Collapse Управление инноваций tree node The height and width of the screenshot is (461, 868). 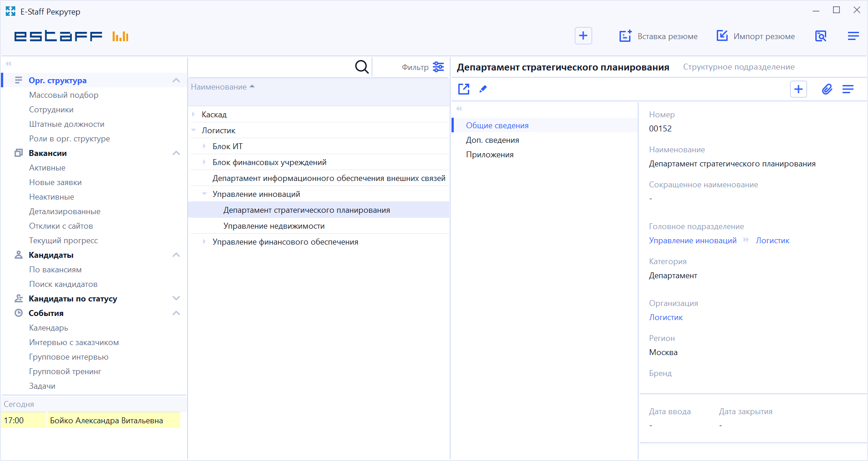coord(204,194)
